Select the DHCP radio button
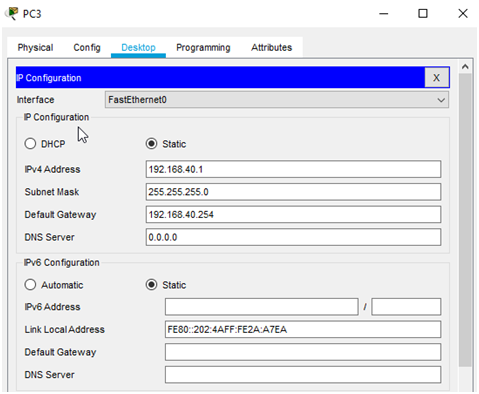The height and width of the screenshot is (394, 479). [x=30, y=144]
